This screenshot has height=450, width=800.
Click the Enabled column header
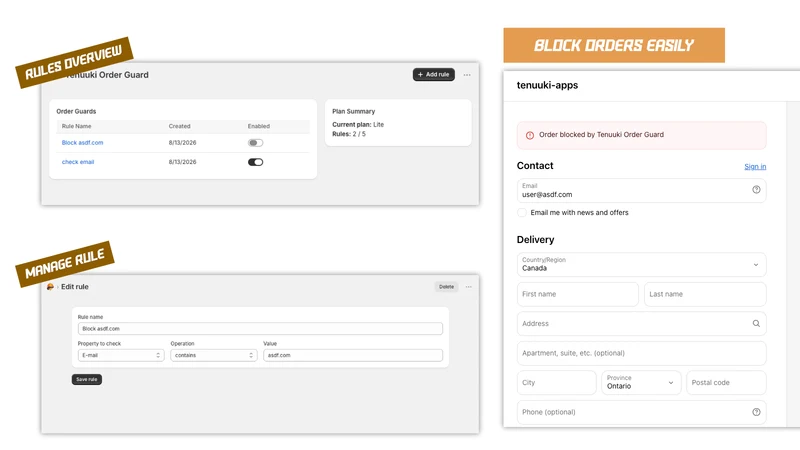point(259,126)
